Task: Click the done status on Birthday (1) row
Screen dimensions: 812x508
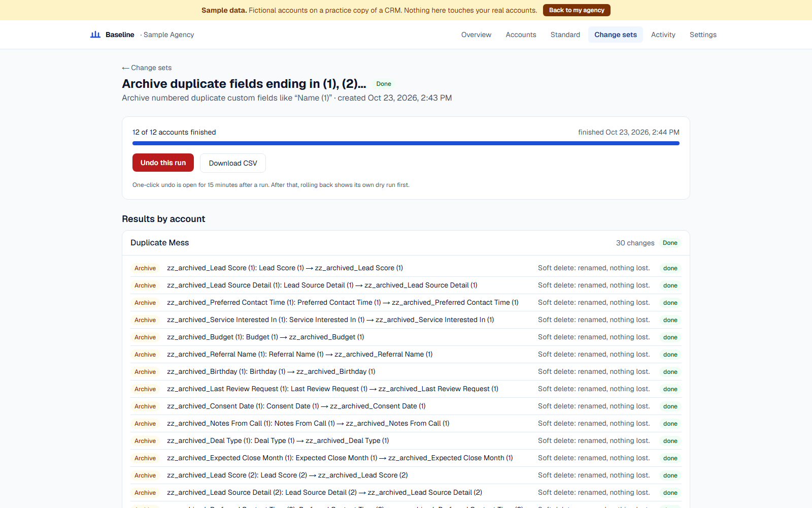Action: [670, 372]
